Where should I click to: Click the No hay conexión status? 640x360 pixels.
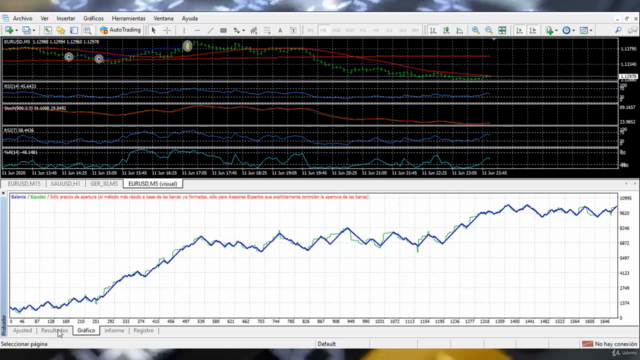[x=610, y=344]
